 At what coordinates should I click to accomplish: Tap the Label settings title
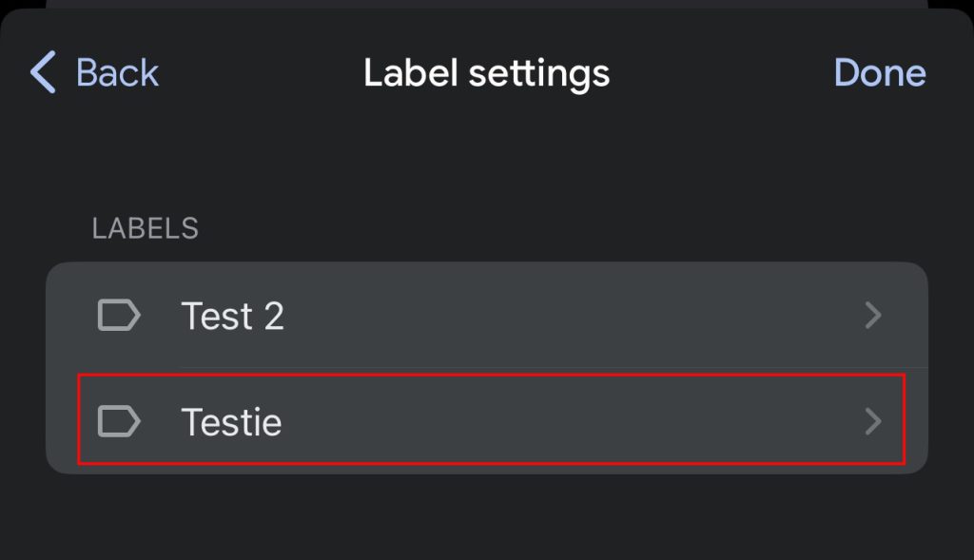click(x=486, y=72)
